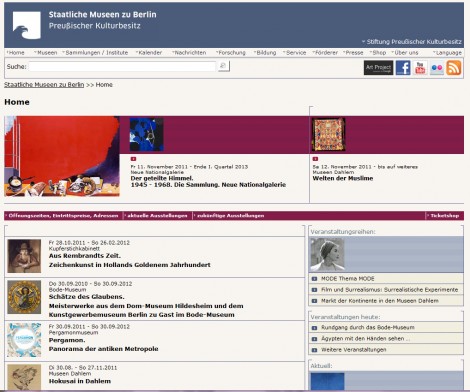This screenshot has width=470, height=392.
Task: Click arrow icon beside Rundgang durch das Bode-Museum
Action: click(314, 328)
